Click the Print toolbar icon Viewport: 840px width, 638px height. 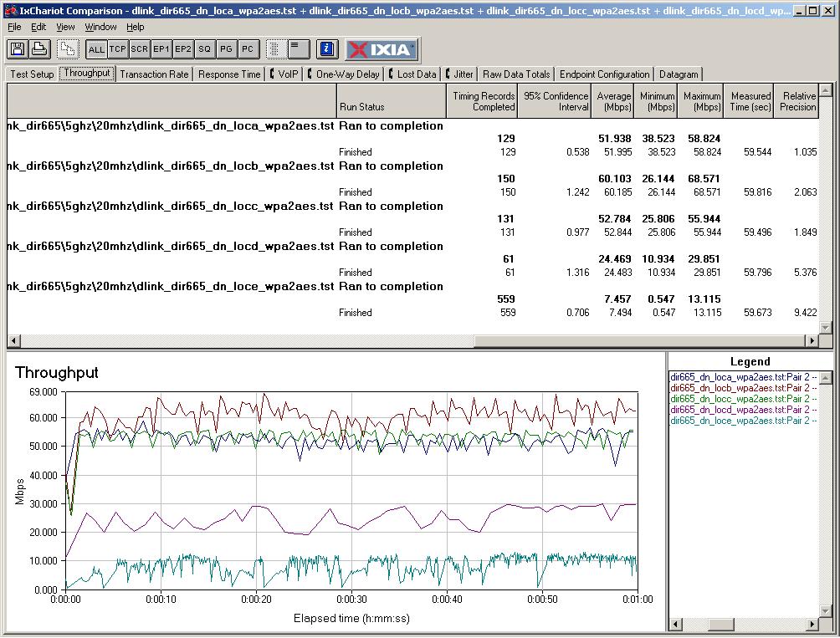(39, 49)
